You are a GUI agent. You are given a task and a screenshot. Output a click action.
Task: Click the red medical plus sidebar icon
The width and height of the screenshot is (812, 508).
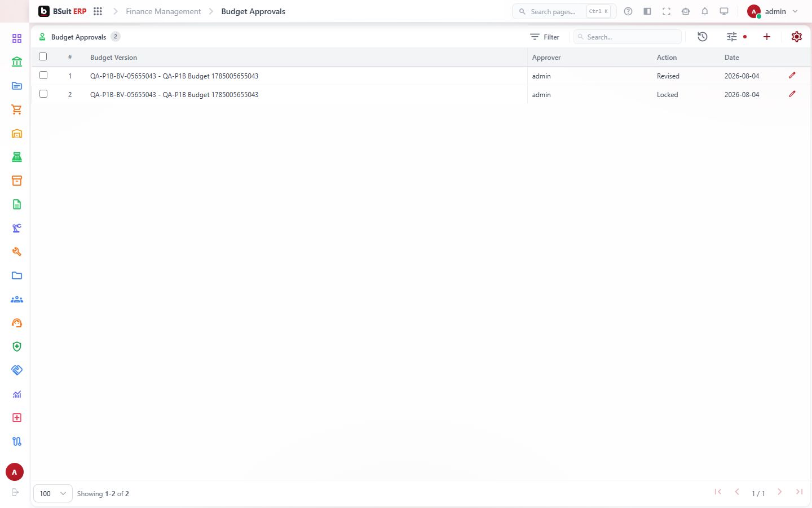pos(17,418)
